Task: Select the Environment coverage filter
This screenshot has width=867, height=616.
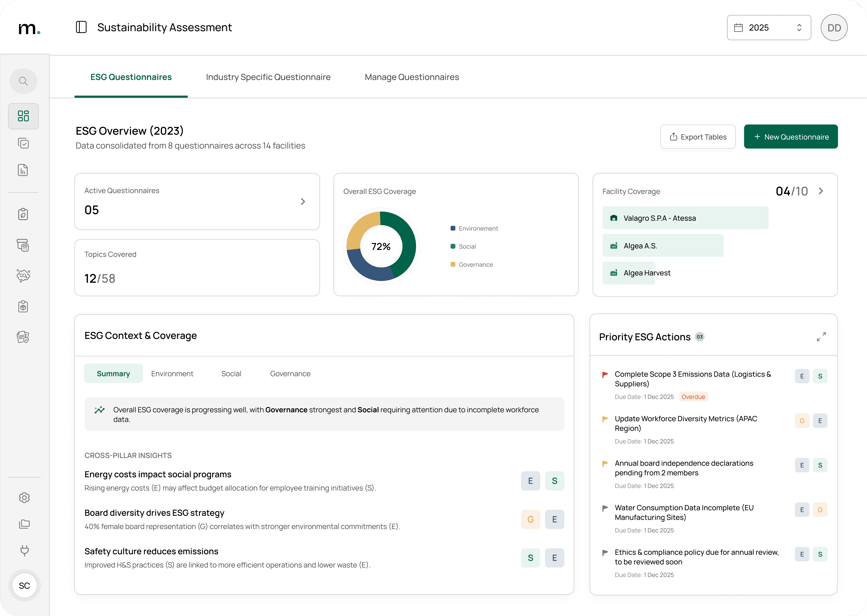Action: tap(172, 374)
